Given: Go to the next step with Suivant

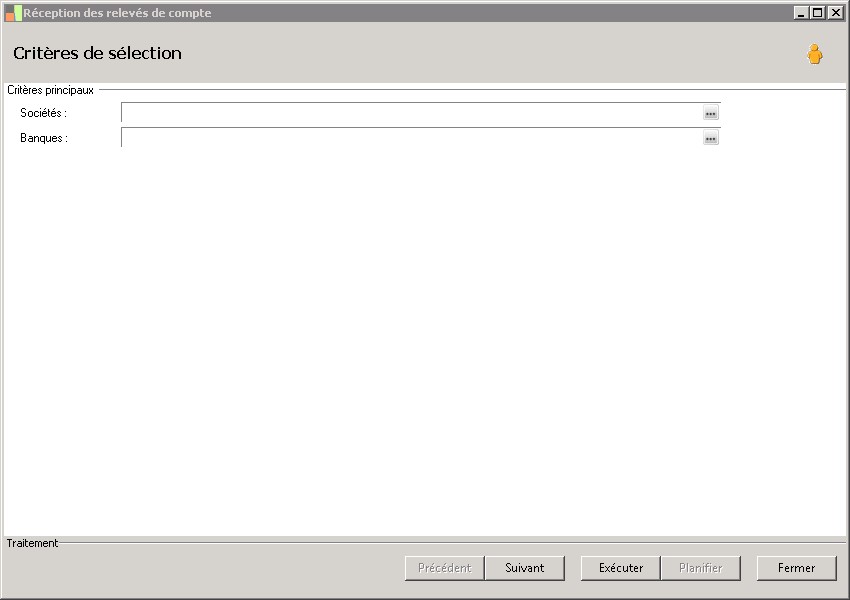Looking at the screenshot, I should [x=525, y=568].
